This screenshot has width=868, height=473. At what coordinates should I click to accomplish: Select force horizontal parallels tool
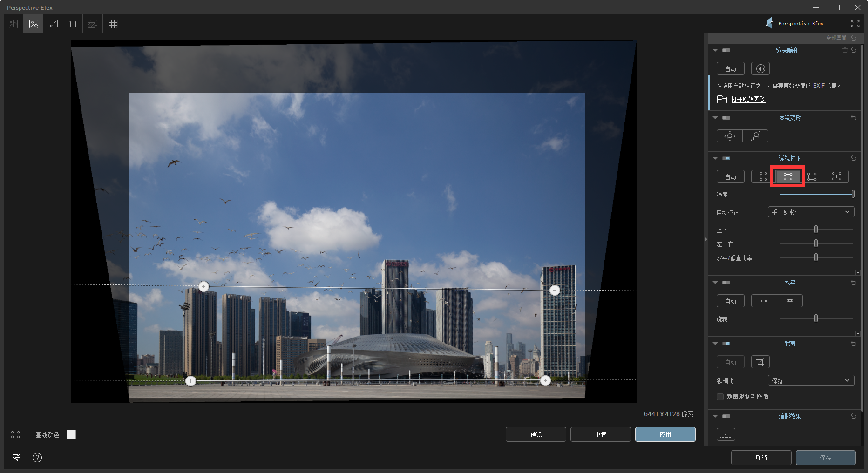[788, 176]
